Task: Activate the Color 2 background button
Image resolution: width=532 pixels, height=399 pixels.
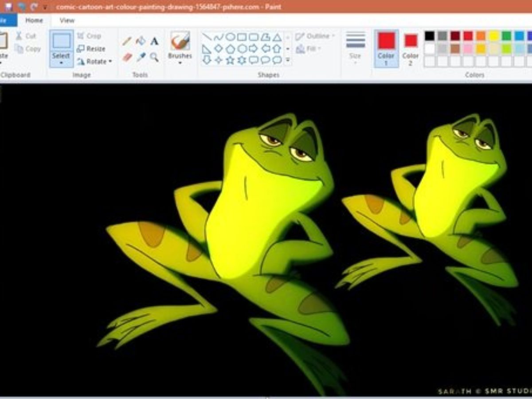Action: (411, 48)
